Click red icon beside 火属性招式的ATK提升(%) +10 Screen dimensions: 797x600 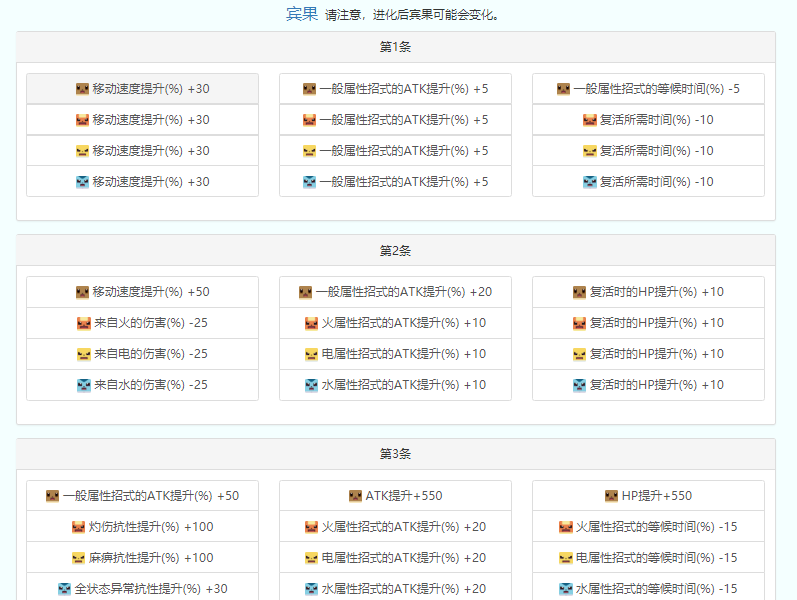(312, 324)
